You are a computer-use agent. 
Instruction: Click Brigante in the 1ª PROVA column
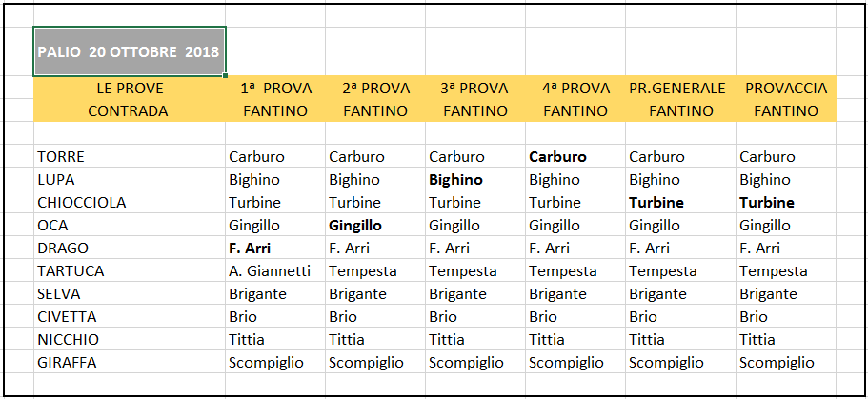275,294
